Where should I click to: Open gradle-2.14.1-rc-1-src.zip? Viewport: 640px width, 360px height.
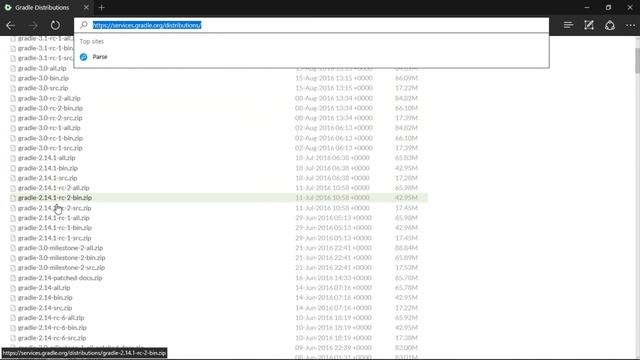coord(54,238)
